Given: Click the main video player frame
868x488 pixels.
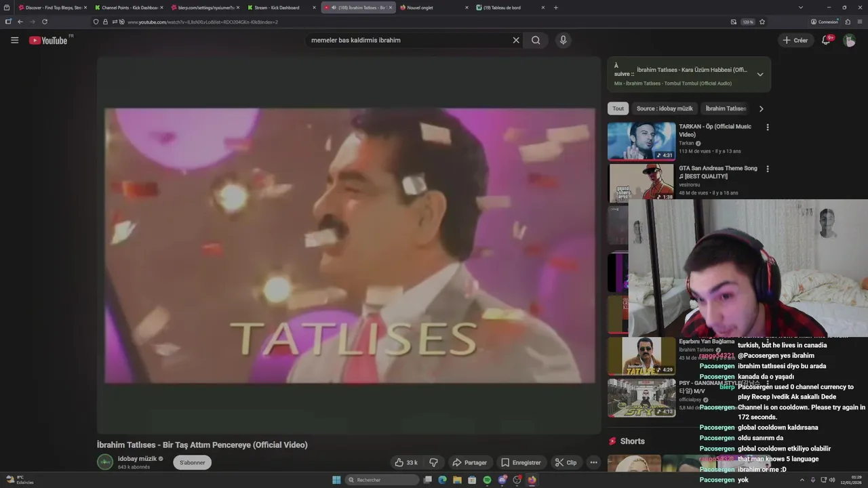Looking at the screenshot, I should click(349, 245).
